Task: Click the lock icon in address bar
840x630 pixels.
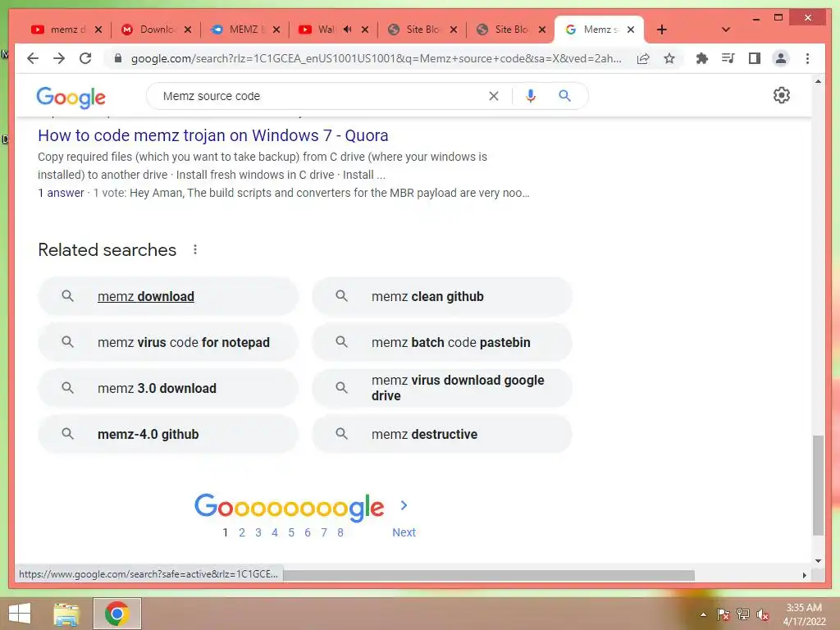Action: [x=118, y=58]
